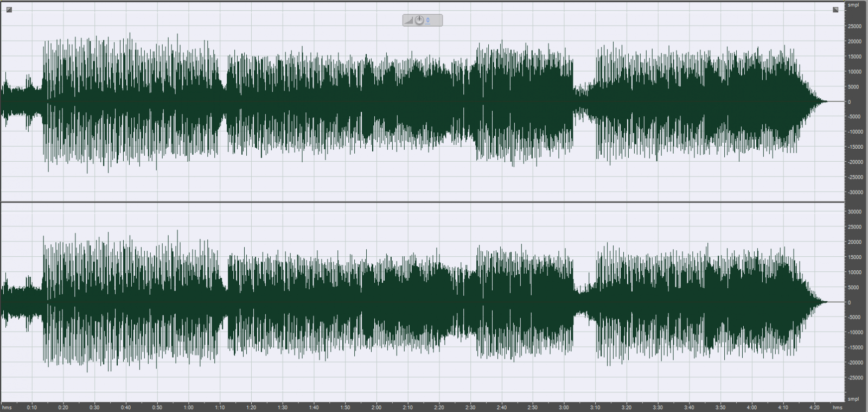Click the amplitude bars icon in the HUD
The image size is (868, 412).
click(x=409, y=21)
